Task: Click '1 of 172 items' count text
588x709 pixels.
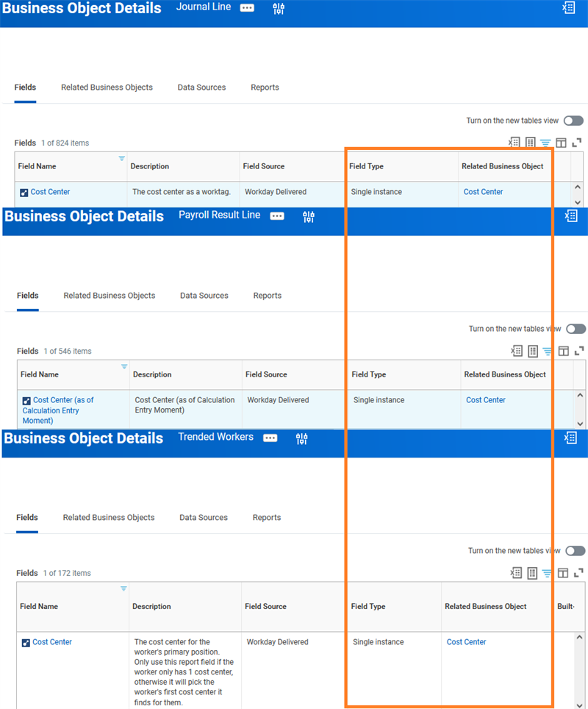Action: click(67, 573)
